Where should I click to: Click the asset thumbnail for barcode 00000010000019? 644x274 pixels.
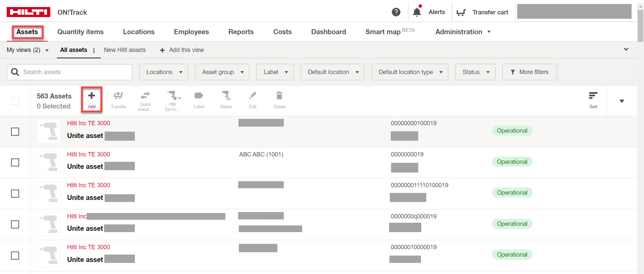[x=49, y=255]
